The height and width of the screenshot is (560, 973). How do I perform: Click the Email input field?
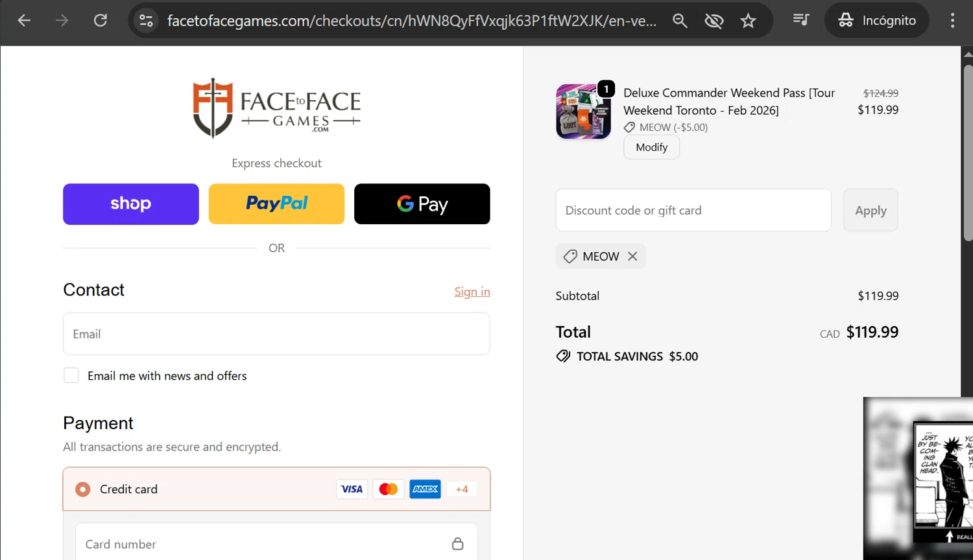coord(276,334)
